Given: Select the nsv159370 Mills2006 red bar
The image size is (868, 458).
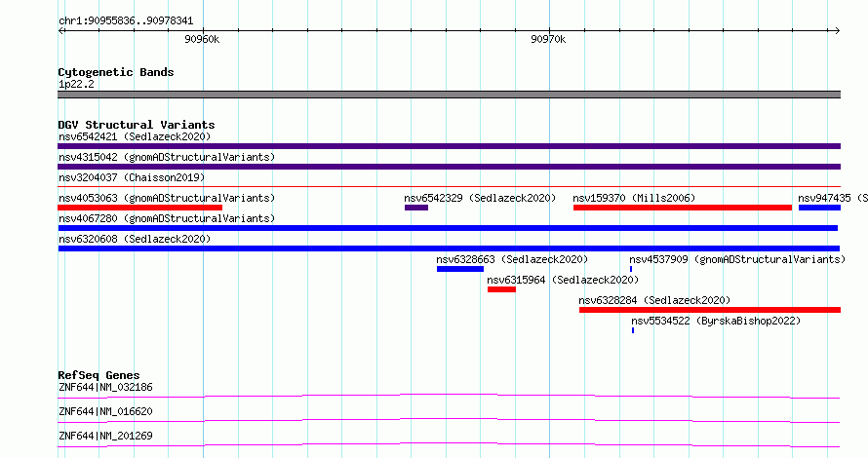Looking at the screenshot, I should pyautogui.click(x=683, y=208).
